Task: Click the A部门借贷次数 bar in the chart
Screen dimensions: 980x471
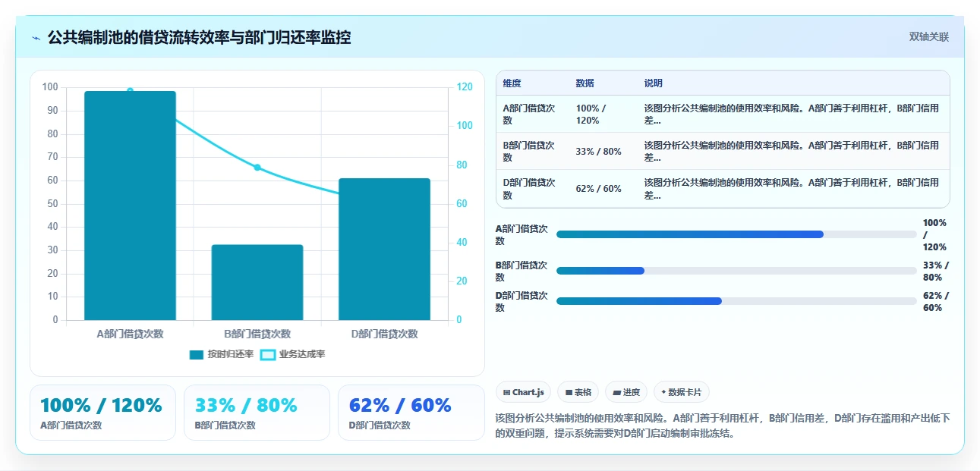Action: [130, 206]
